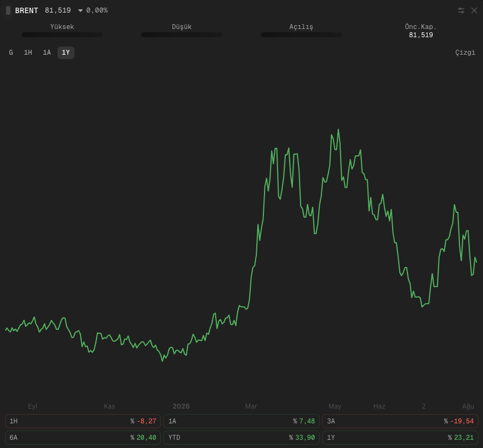This screenshot has height=448, width=483.
Task: Click the Düşük placeholder bar
Action: click(x=182, y=35)
